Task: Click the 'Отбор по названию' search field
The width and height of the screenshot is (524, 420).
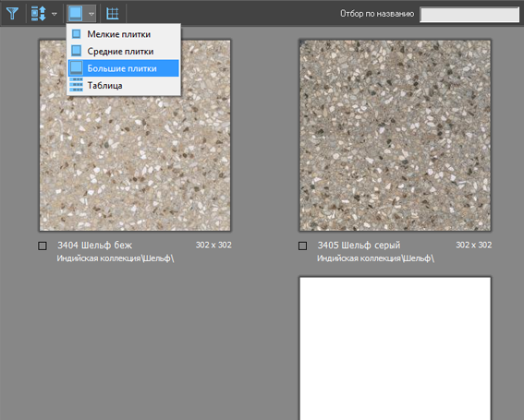Action: point(469,15)
